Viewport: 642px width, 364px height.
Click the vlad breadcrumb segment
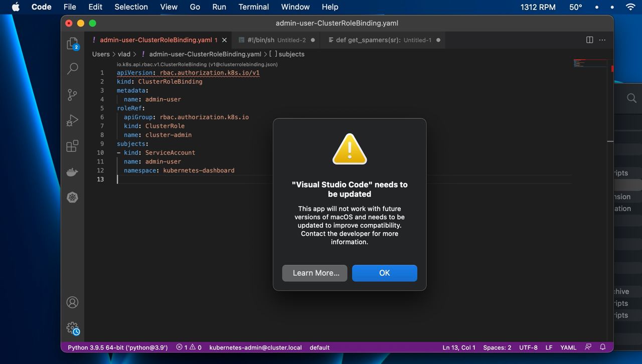(x=124, y=54)
